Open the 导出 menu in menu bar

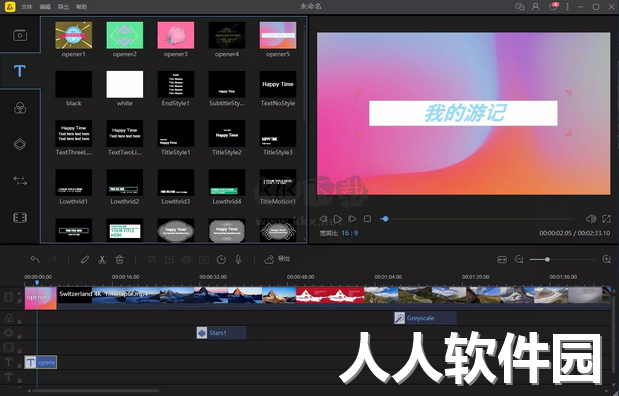(63, 7)
